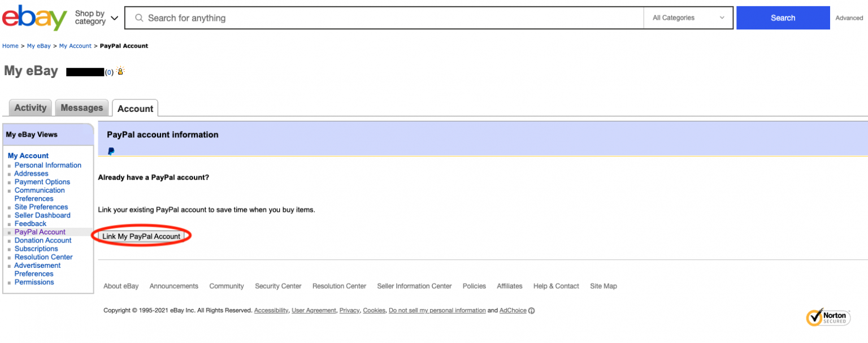Image resolution: width=868 pixels, height=343 pixels.
Task: Open Seller Dashboard link
Action: point(42,215)
